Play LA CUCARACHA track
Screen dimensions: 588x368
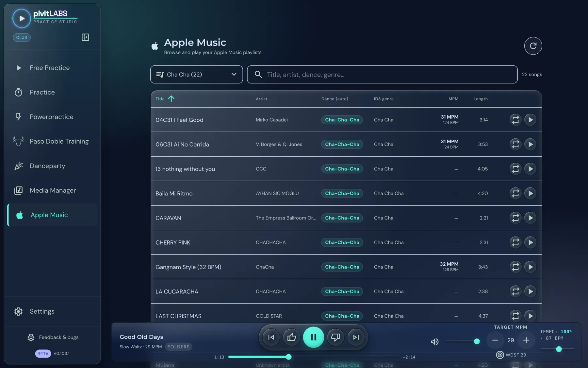[530, 291]
